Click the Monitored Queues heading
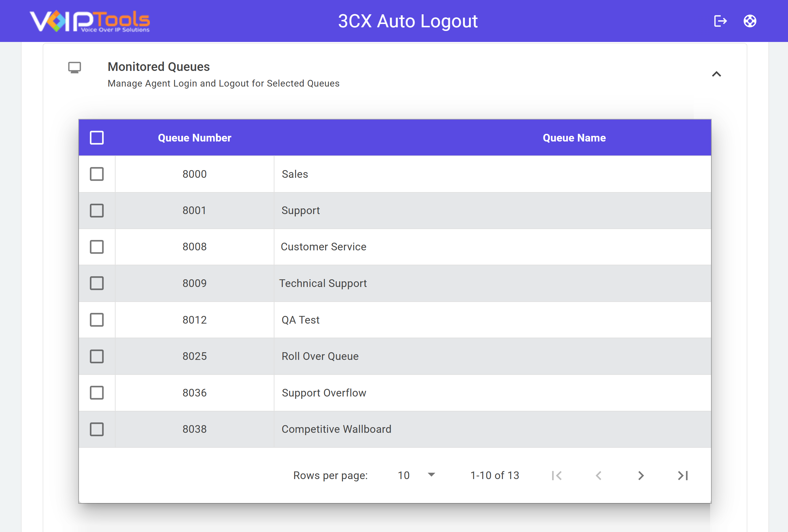788x532 pixels. coord(159,67)
